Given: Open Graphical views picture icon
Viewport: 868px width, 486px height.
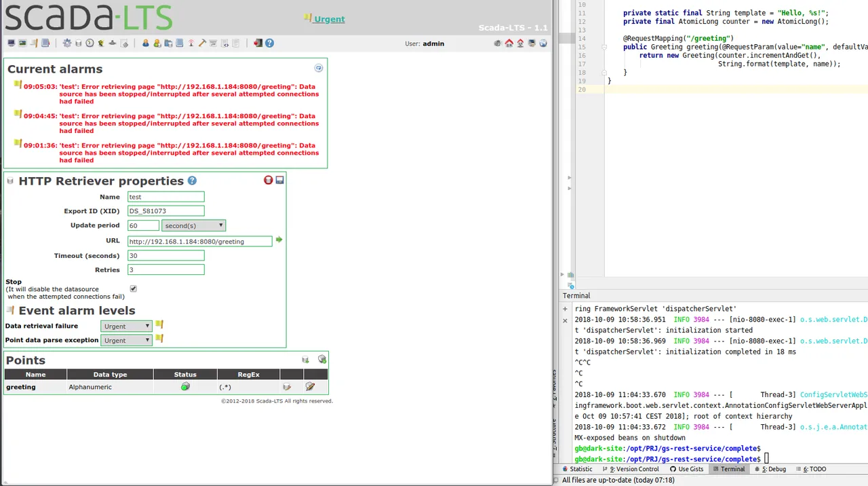Looking at the screenshot, I should click(22, 43).
